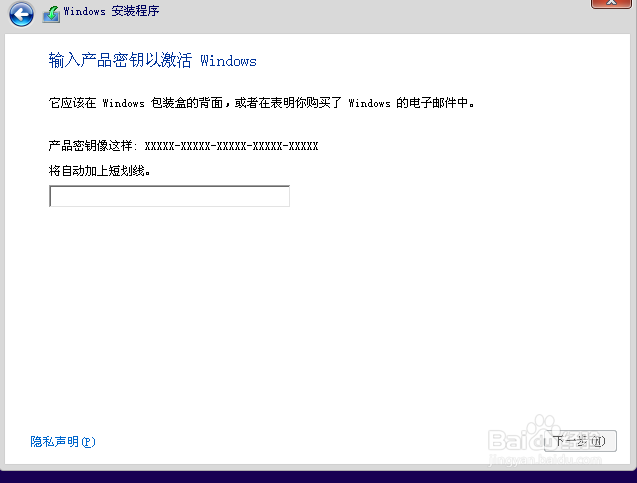Click the Windows 安装程序 title text

click(111, 11)
